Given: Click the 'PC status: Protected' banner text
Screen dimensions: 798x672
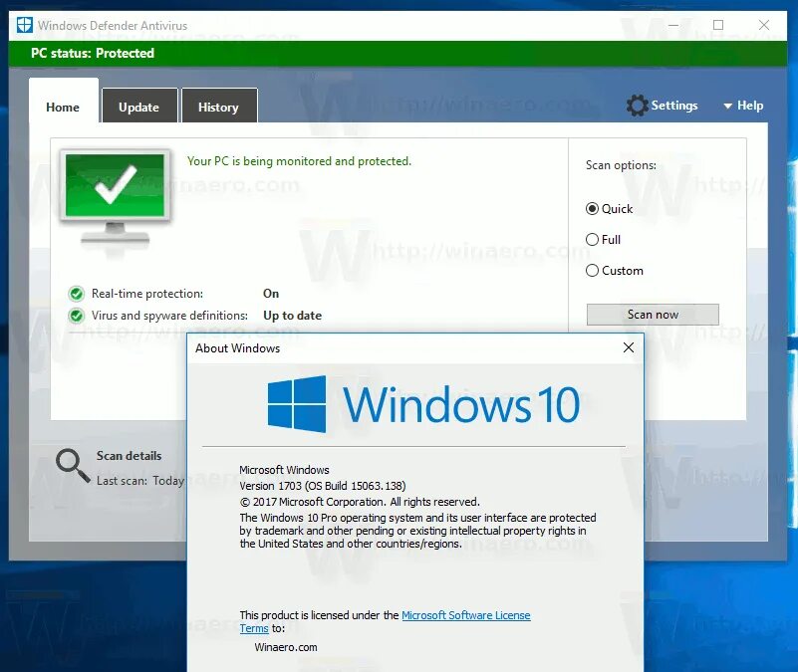Looking at the screenshot, I should pos(93,53).
